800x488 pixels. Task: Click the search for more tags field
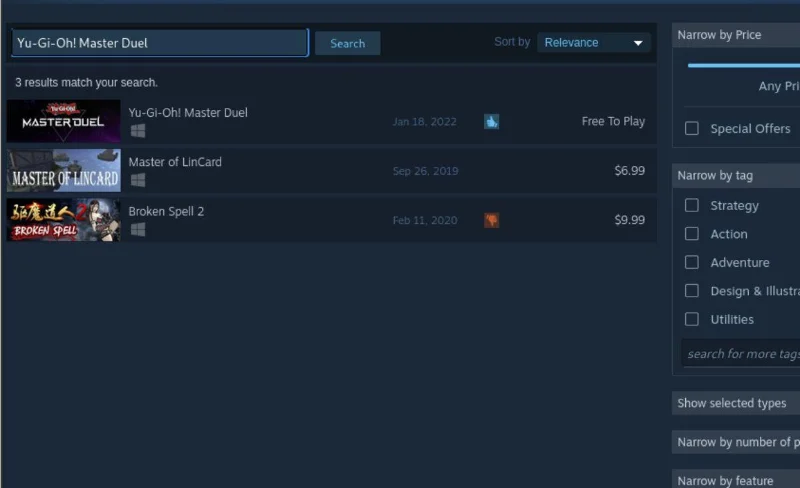pyautogui.click(x=741, y=353)
